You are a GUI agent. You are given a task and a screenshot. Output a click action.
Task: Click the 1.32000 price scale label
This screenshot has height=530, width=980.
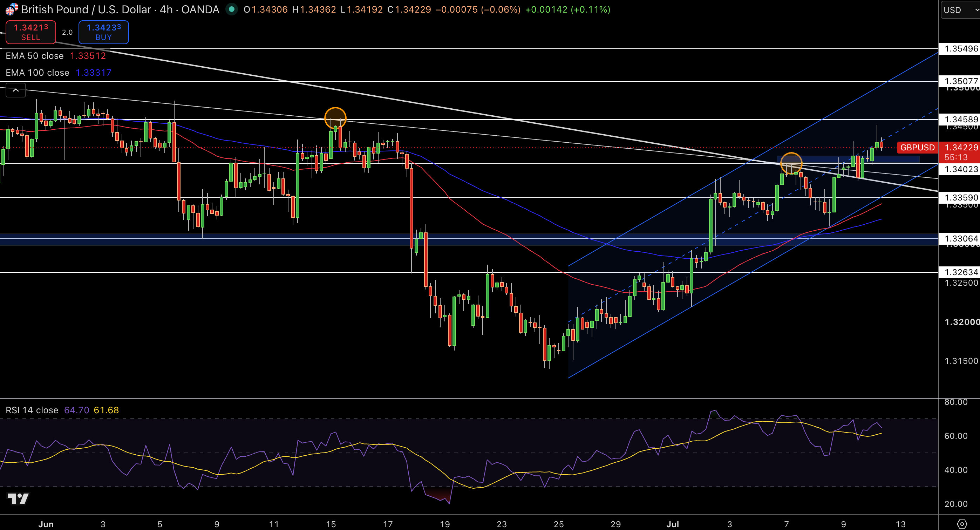962,322
